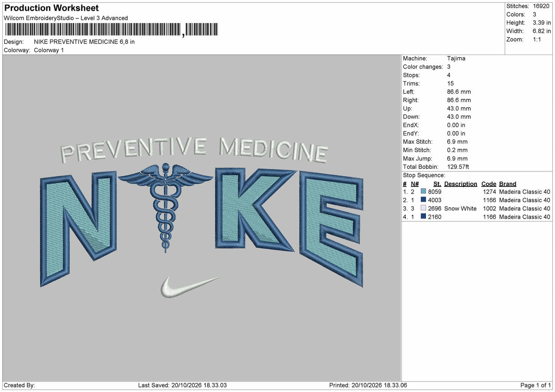Click the 'EndY:' label

(x=412, y=134)
